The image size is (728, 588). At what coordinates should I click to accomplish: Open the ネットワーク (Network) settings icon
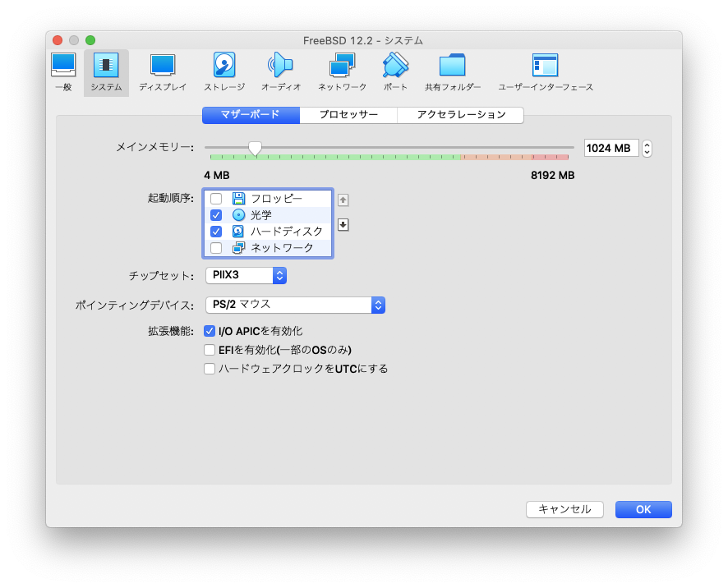click(x=342, y=71)
